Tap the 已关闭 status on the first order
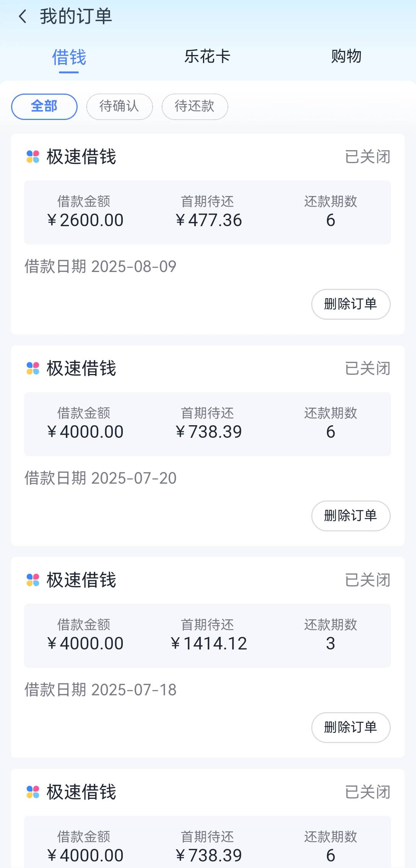Image resolution: width=416 pixels, height=868 pixels. coord(367,157)
